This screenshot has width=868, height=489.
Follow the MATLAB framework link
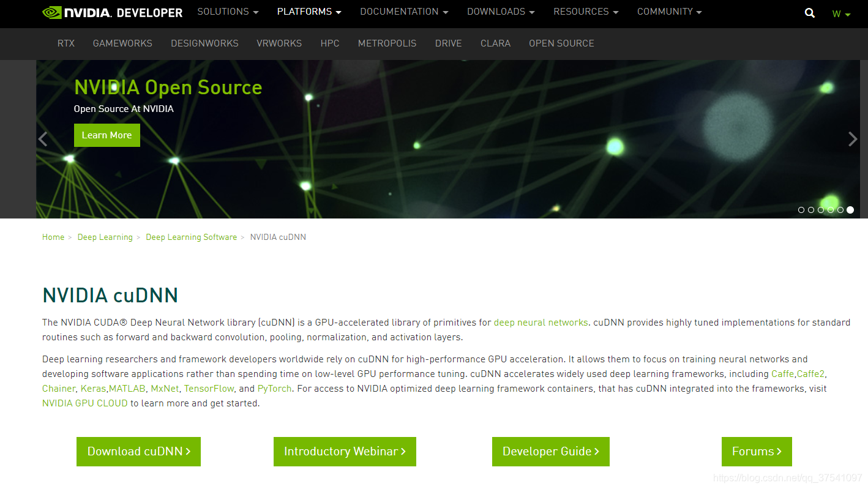[127, 389]
